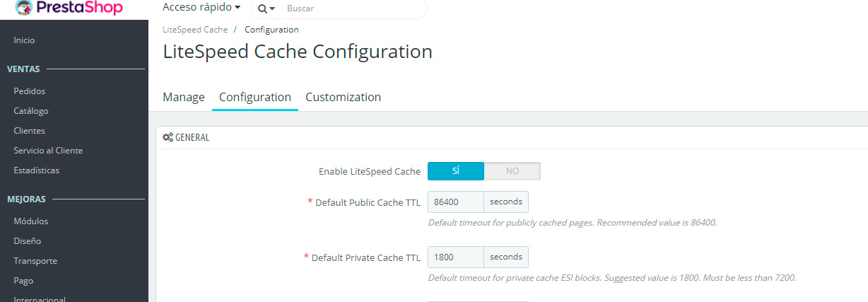Switch to the Manage tab
This screenshot has height=302, width=868.
(184, 98)
